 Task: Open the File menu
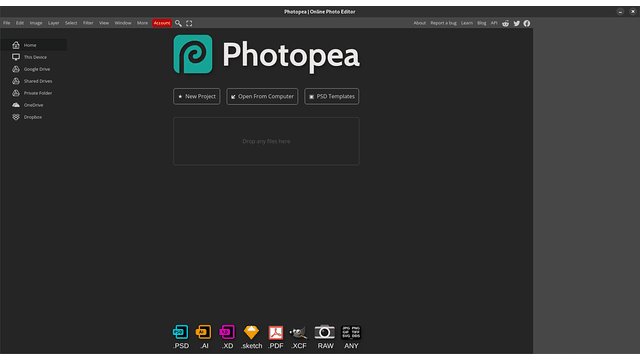point(7,23)
